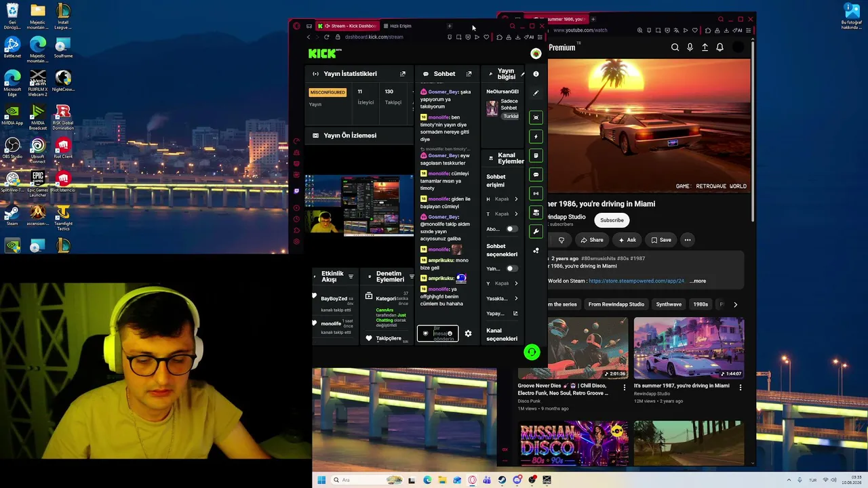
Task: Launch Epic Games Launcher desktop icon
Action: (x=38, y=183)
